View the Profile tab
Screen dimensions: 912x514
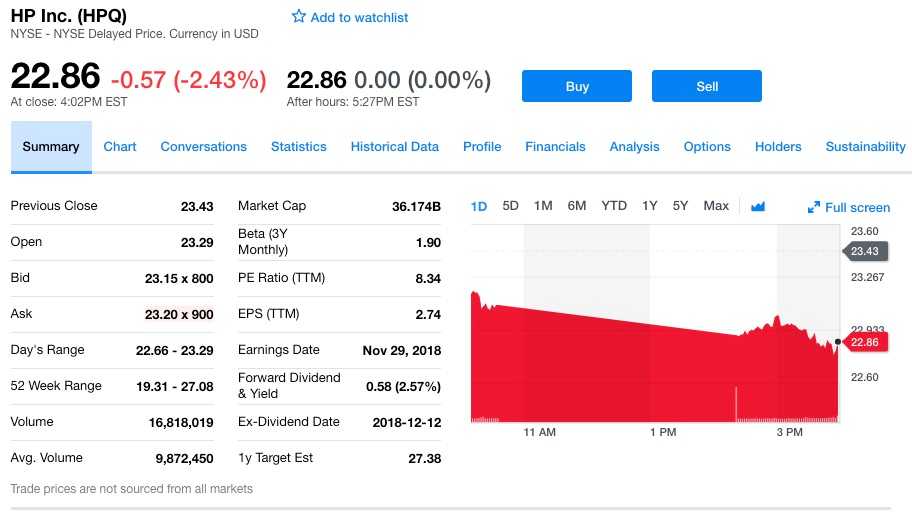pyautogui.click(x=482, y=147)
